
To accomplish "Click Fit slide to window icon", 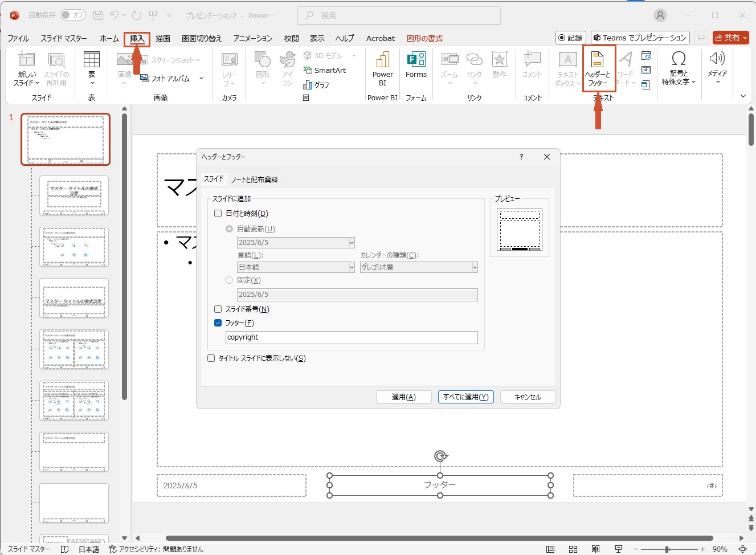I will click(x=743, y=549).
